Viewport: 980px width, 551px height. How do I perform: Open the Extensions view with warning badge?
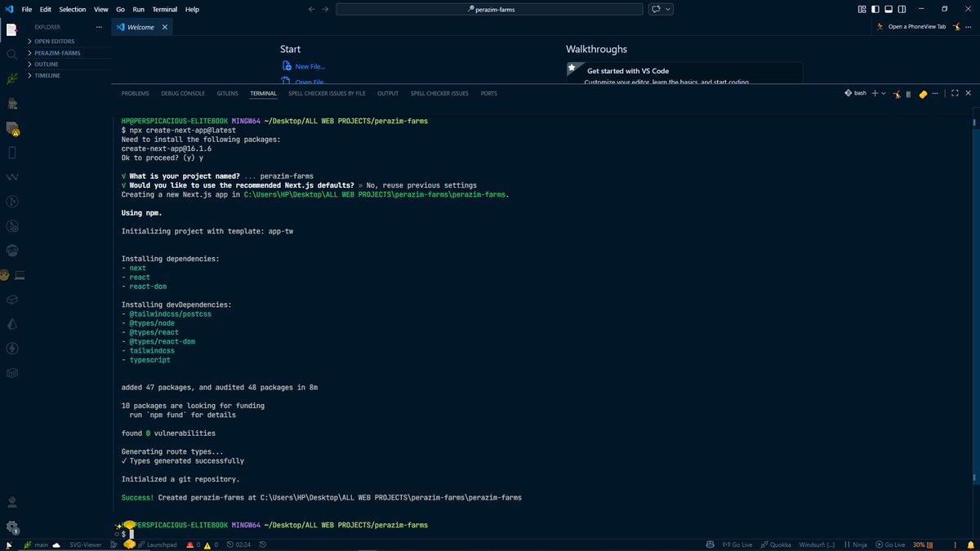[11, 128]
